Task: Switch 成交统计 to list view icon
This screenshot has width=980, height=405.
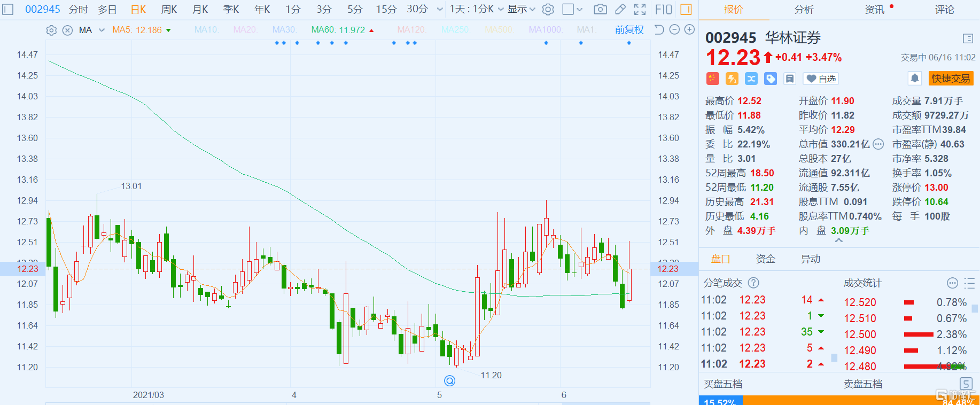Action: coord(969,283)
